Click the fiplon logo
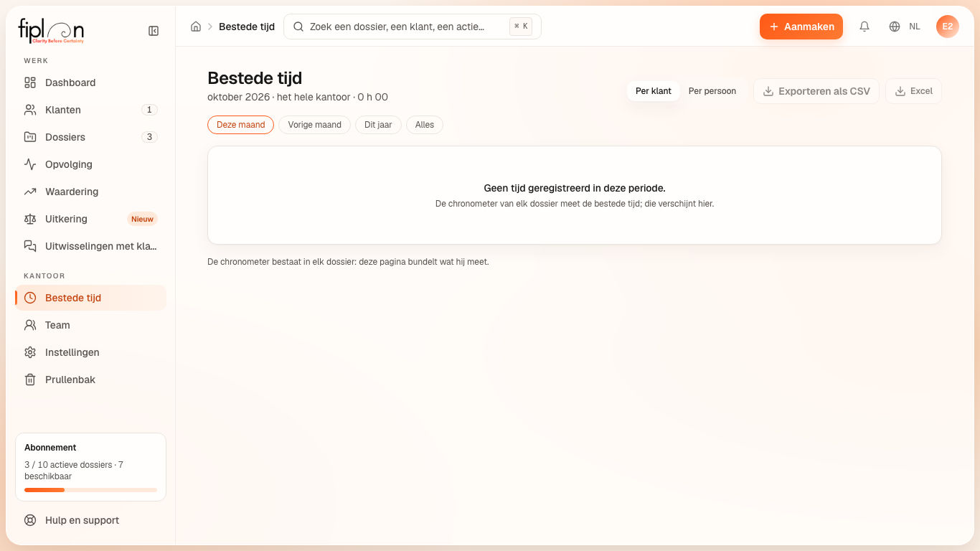The width and height of the screenshot is (980, 551). pyautogui.click(x=51, y=31)
